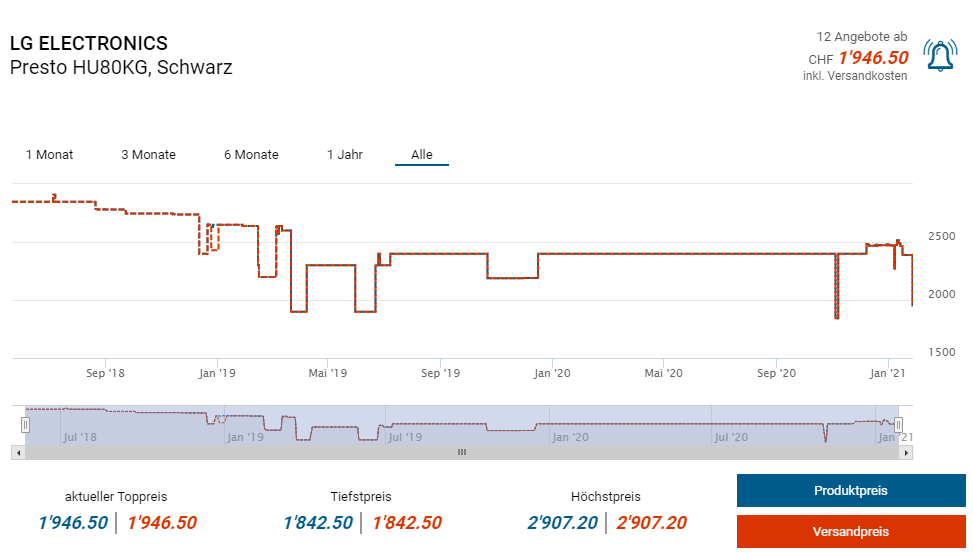Toggle the Produktpreis series button
This screenshot has height=553, width=973.
(851, 490)
